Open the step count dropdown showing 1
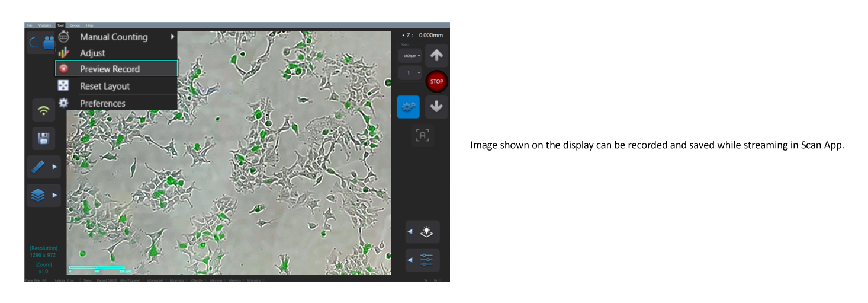This screenshot has width=868, height=303. (410, 73)
